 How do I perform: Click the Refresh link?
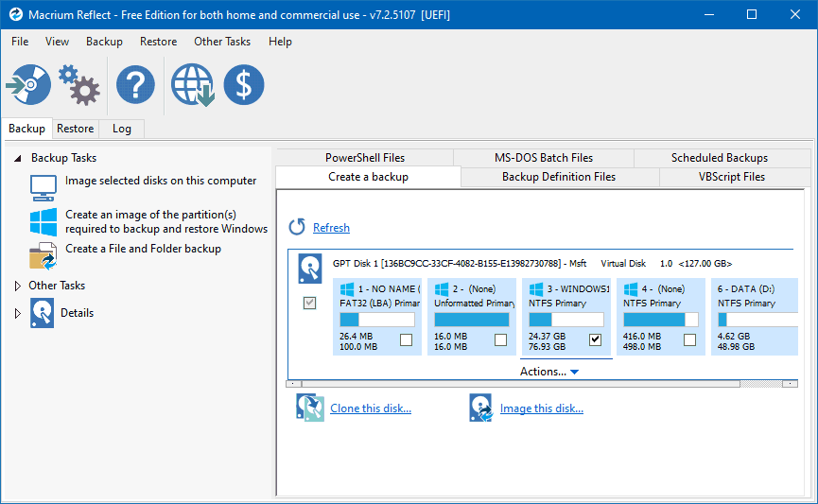coord(331,228)
